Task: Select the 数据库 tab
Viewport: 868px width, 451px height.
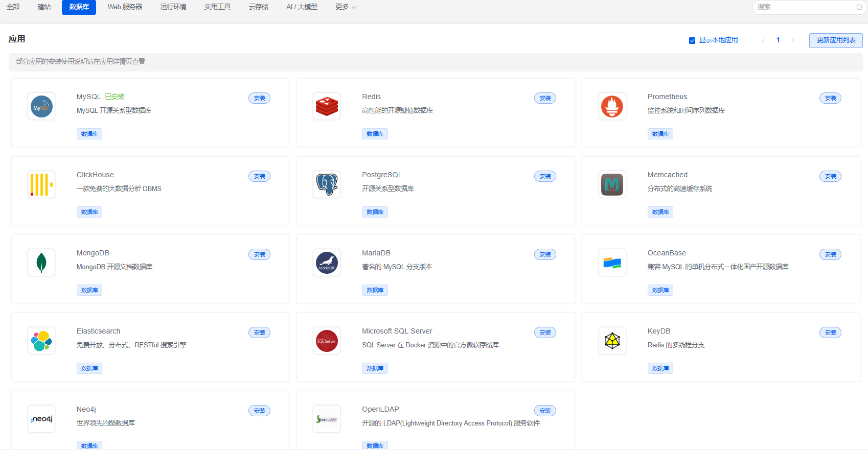Action: [79, 7]
